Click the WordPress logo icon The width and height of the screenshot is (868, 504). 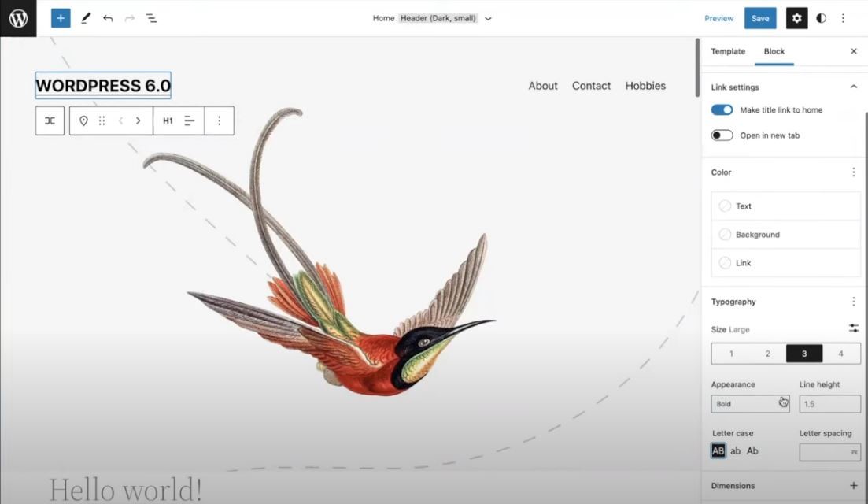click(18, 18)
